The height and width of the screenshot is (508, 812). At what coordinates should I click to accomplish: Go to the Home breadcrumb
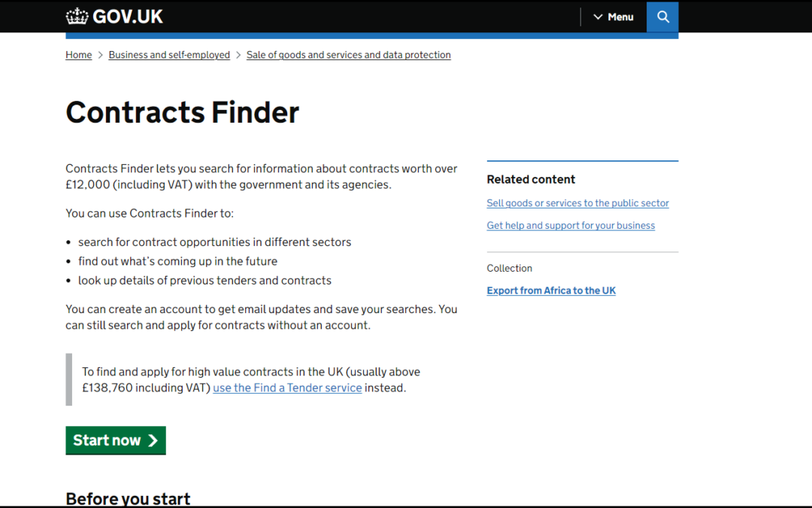[79, 55]
